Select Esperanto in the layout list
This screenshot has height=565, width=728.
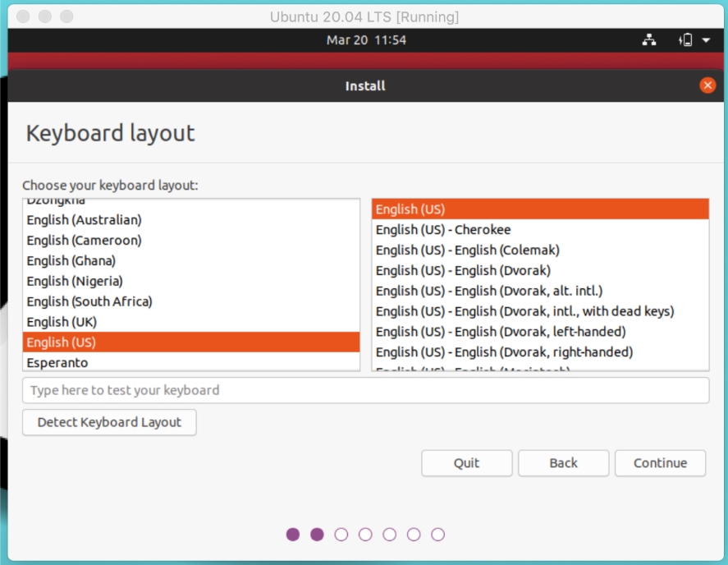191,362
